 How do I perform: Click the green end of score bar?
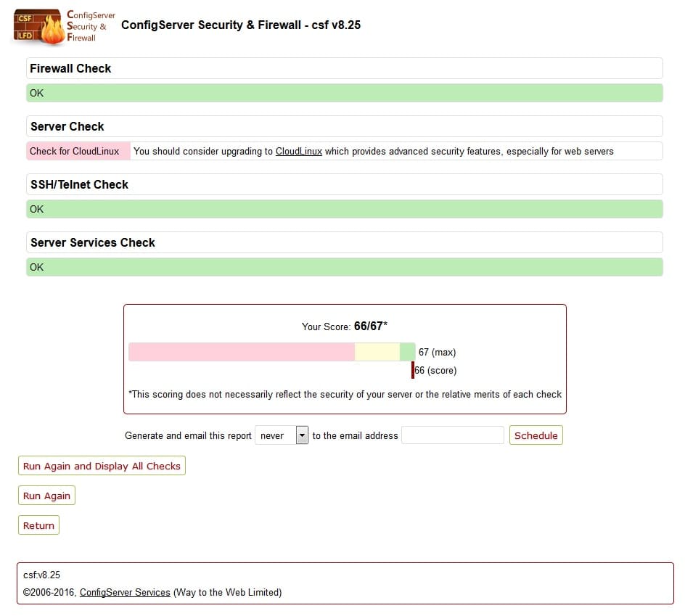(407, 352)
